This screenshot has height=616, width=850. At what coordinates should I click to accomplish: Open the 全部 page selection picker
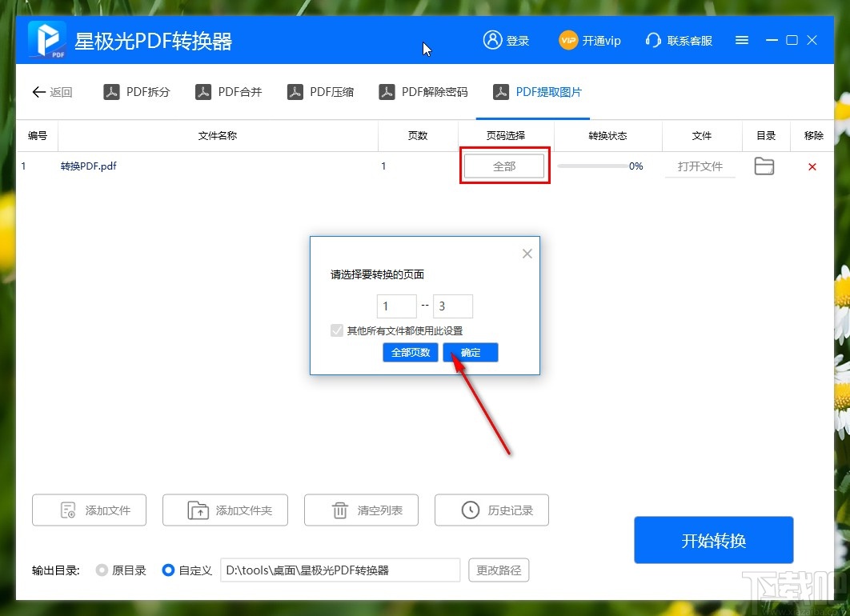pyautogui.click(x=504, y=166)
